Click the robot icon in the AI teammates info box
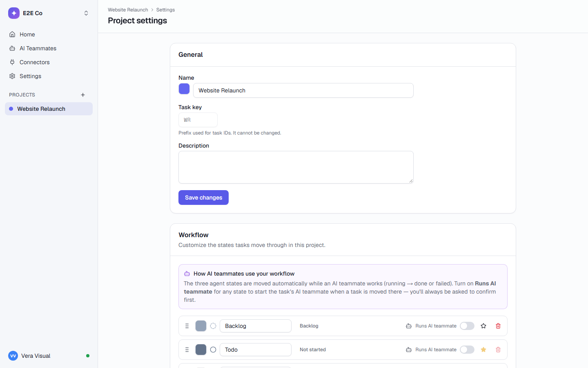 coord(187,274)
